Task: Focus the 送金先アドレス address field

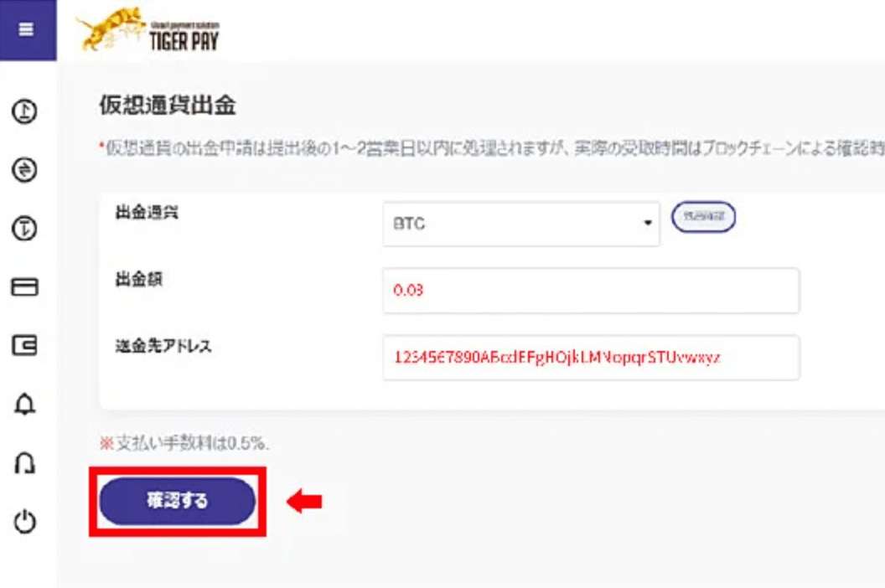Action: (x=591, y=358)
